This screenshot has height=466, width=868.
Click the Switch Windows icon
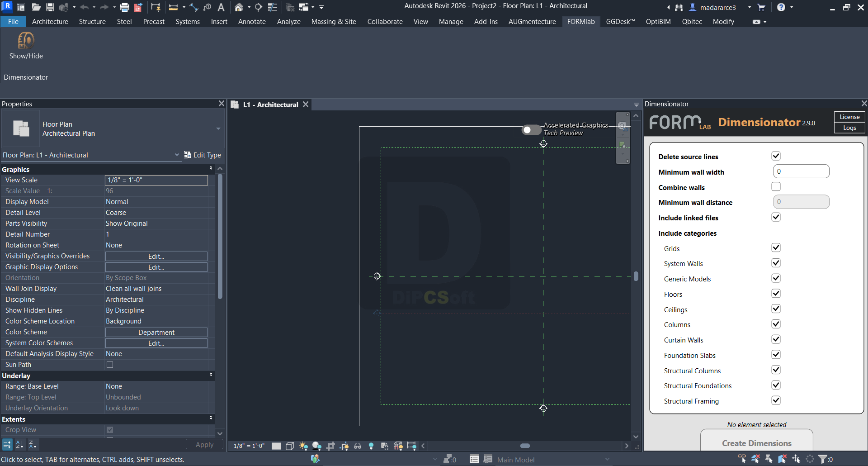[x=304, y=7]
